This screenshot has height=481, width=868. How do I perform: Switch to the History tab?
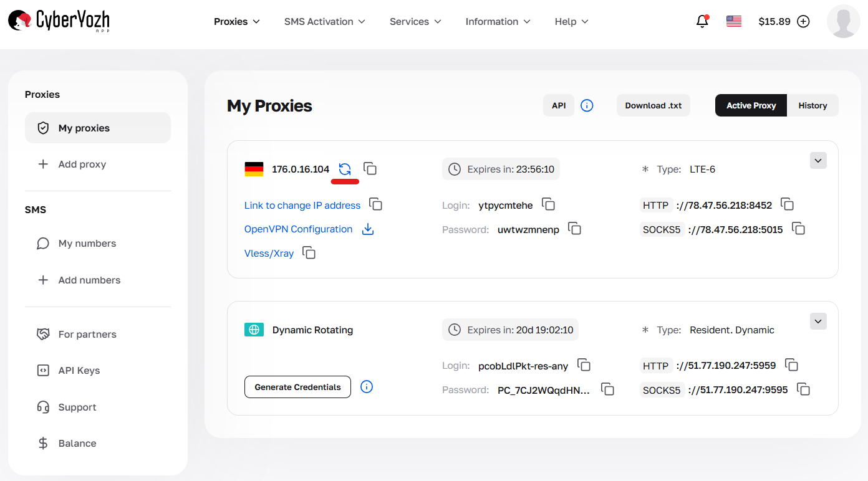(x=813, y=105)
